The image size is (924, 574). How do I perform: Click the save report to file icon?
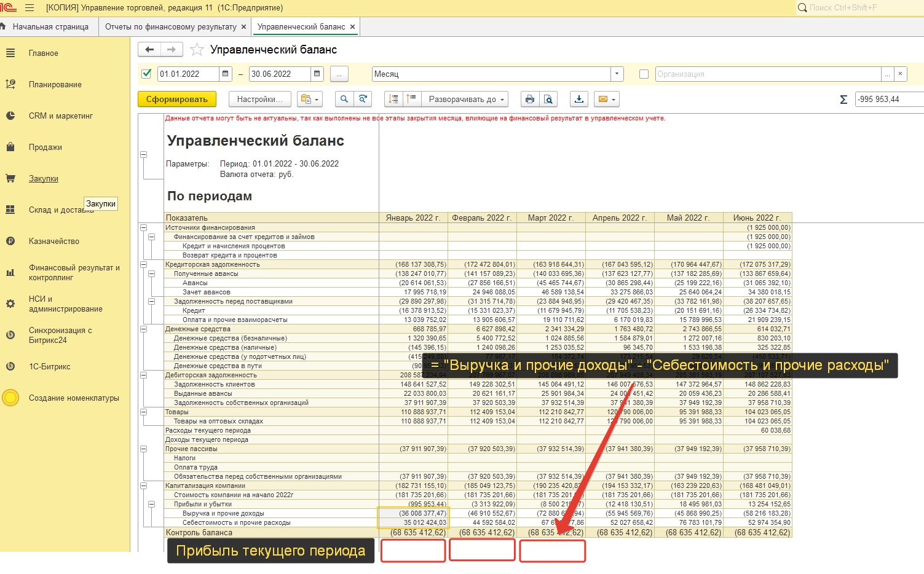(x=578, y=99)
